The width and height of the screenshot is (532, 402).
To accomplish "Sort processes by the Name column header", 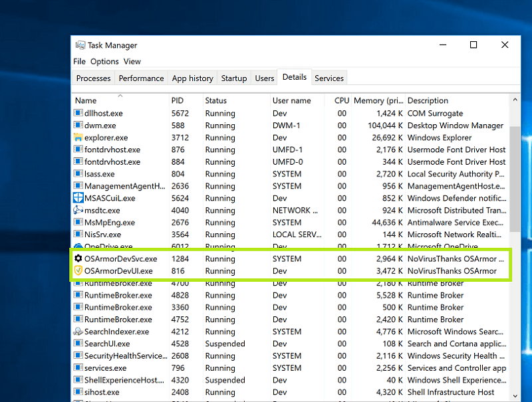I will click(x=86, y=101).
